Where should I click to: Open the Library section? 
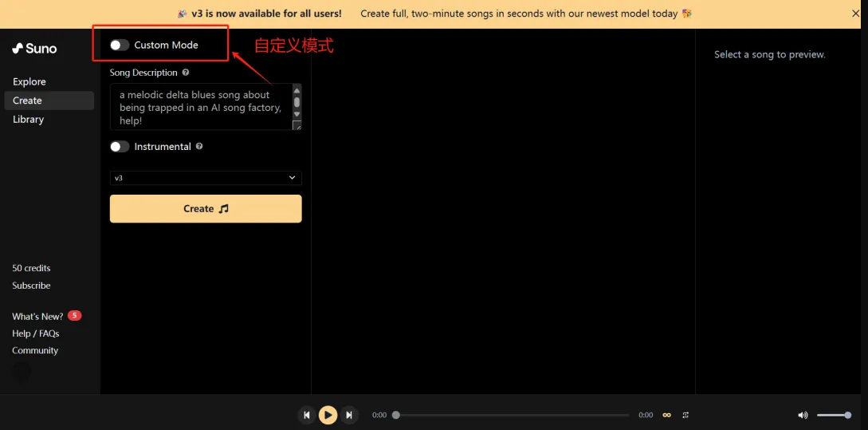[28, 120]
